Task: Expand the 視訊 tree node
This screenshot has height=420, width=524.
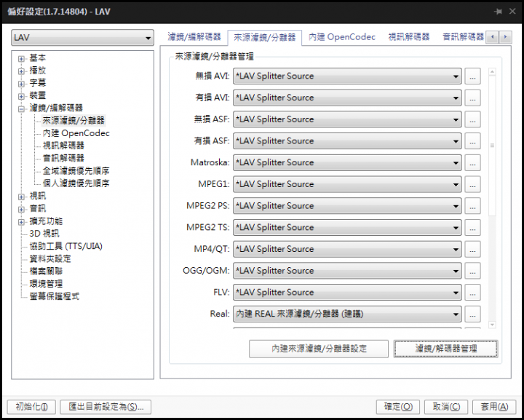Action: click(21, 197)
